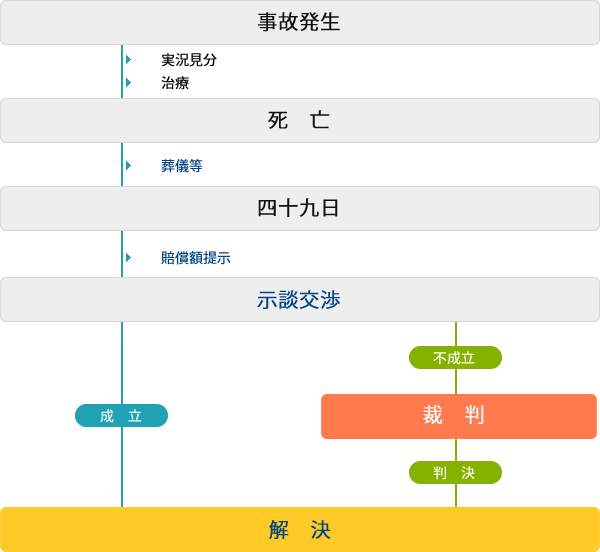The height and width of the screenshot is (552, 600).
Task: Click the green 不成立 pill label
Action: click(x=455, y=358)
